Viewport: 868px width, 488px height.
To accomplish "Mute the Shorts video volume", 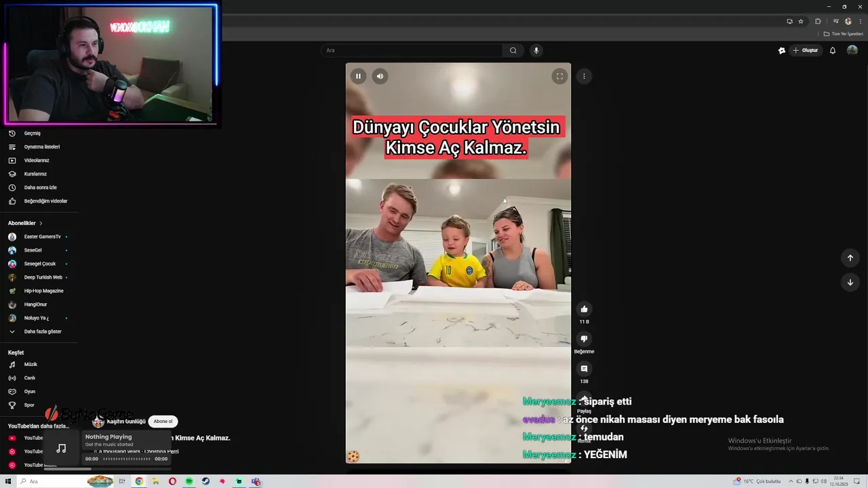I will tap(380, 76).
